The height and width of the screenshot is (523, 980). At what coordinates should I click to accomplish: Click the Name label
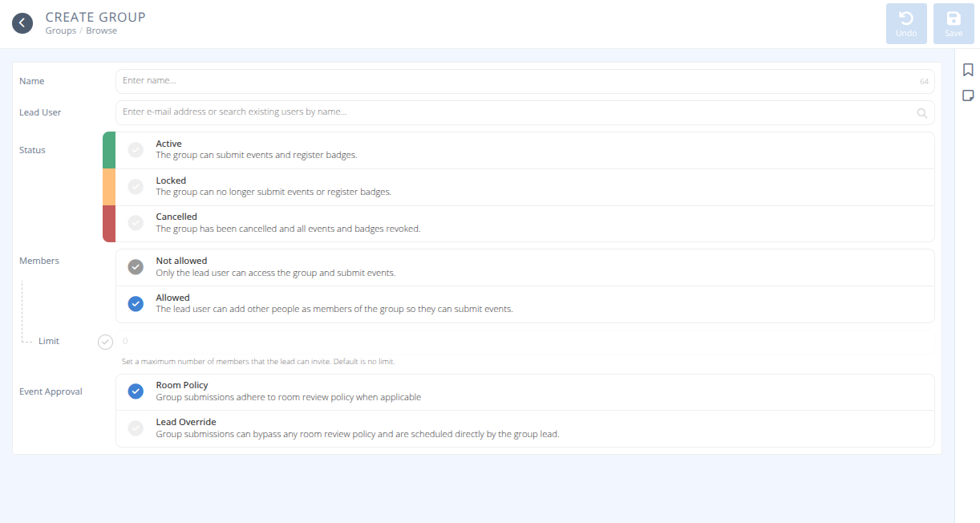[32, 81]
